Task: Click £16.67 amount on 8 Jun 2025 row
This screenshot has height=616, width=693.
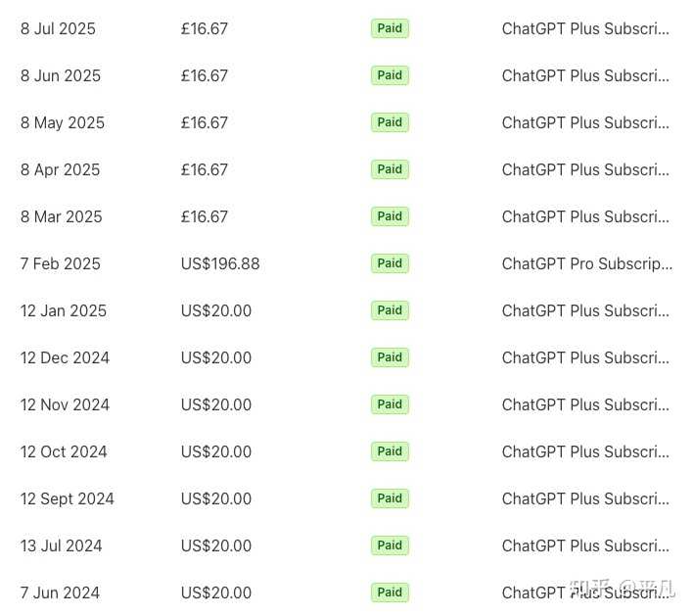Action: coord(204,75)
